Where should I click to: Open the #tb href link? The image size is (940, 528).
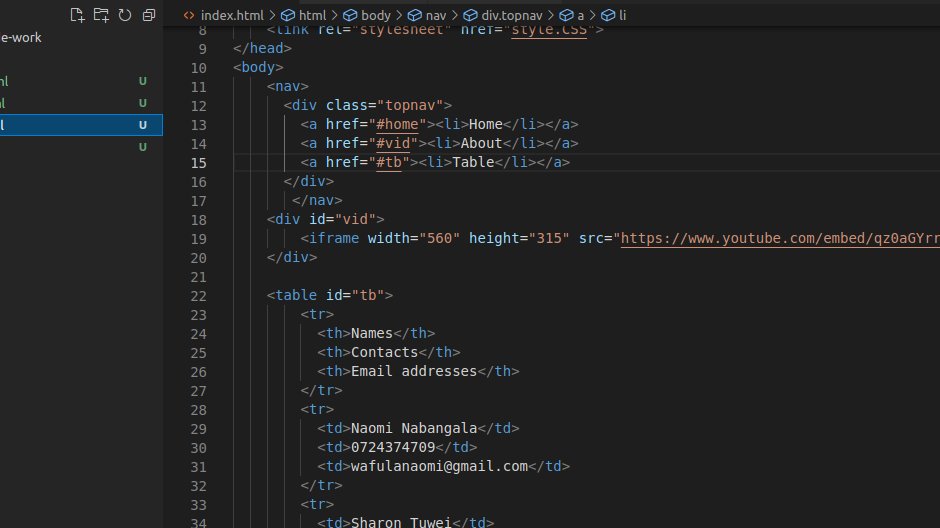click(x=388, y=162)
